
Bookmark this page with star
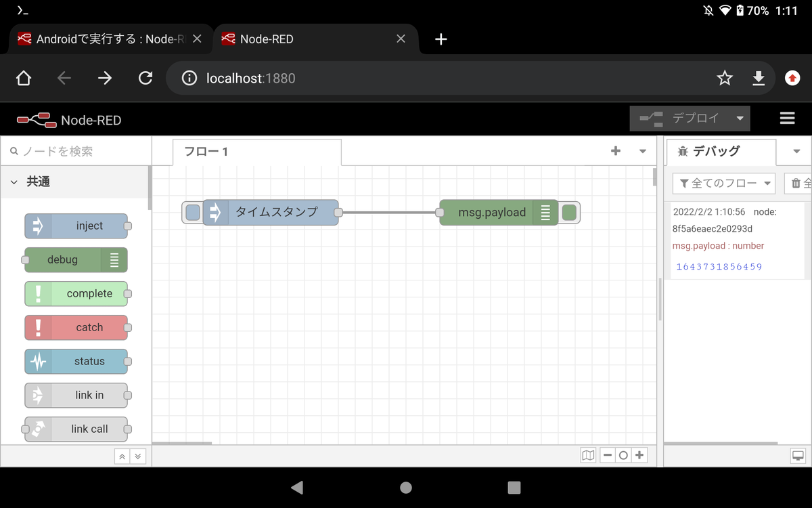click(x=725, y=79)
